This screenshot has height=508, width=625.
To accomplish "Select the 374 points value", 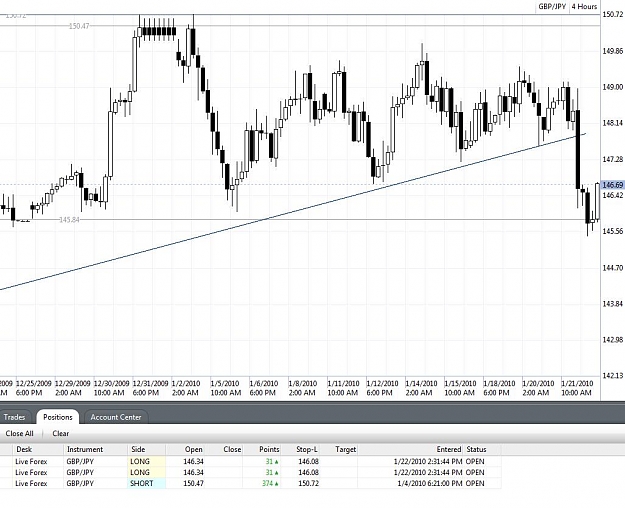I will point(269,483).
